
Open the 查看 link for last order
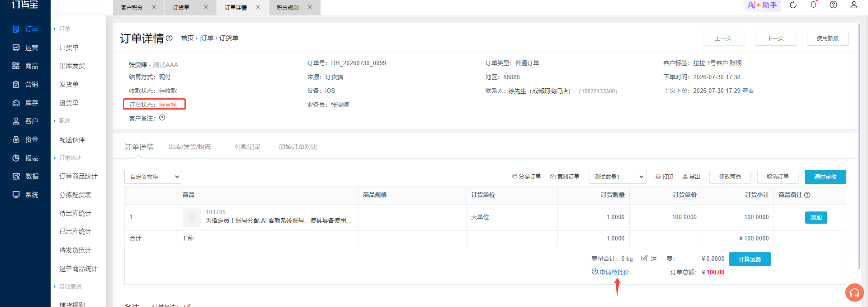(x=748, y=91)
